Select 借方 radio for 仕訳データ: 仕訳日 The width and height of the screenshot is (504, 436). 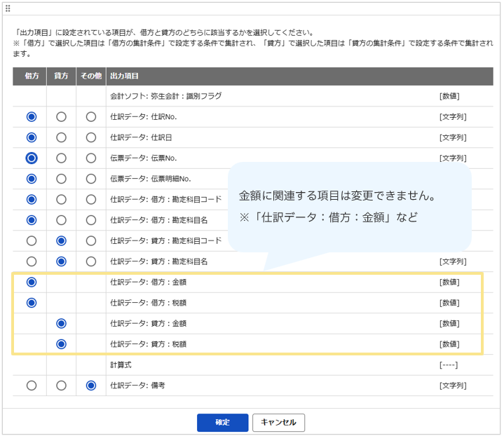[x=32, y=137]
